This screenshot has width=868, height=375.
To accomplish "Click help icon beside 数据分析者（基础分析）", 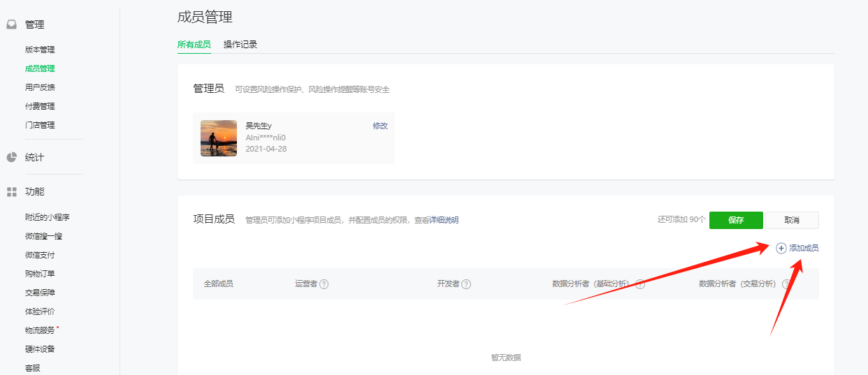I will click(x=639, y=284).
